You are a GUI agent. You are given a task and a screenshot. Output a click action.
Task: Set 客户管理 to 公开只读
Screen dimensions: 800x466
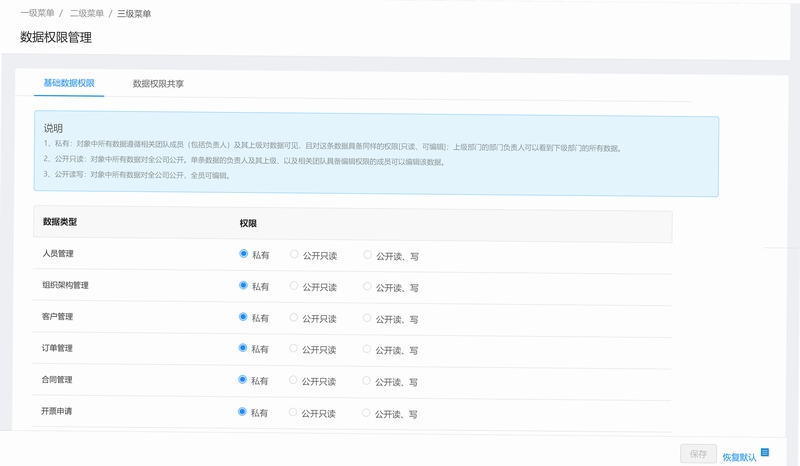point(293,317)
